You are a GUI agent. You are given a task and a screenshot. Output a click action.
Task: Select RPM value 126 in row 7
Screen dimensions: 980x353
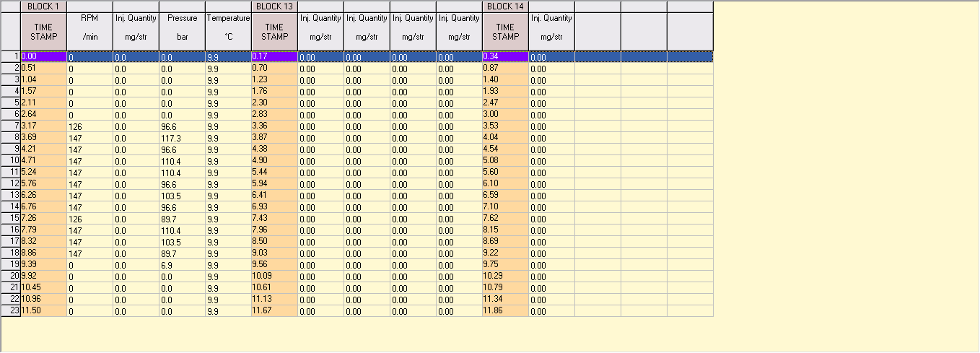89,126
